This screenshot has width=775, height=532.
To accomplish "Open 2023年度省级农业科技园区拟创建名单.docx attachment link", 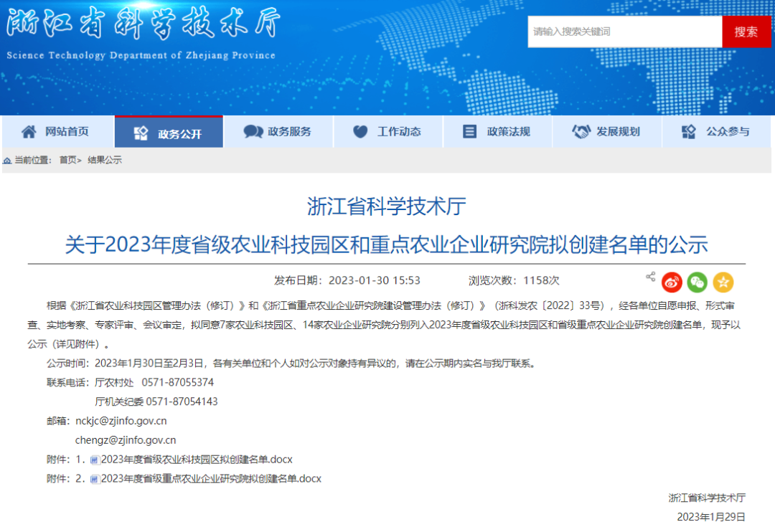I will (x=197, y=460).
